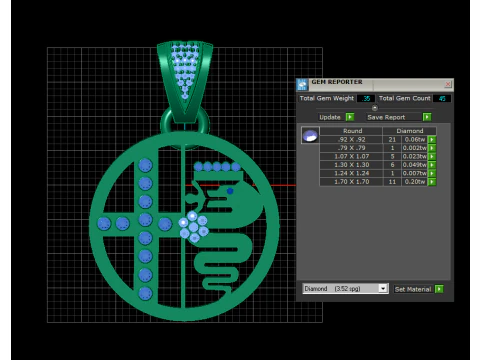
Task: Click green arrow for 1.30 X 1.30 row
Action: [432, 165]
